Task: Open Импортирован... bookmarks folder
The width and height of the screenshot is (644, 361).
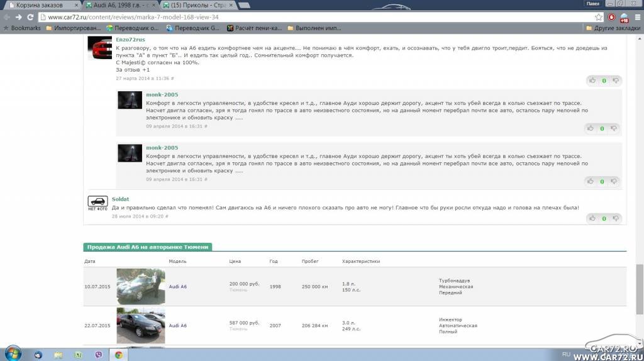Action: (73, 28)
